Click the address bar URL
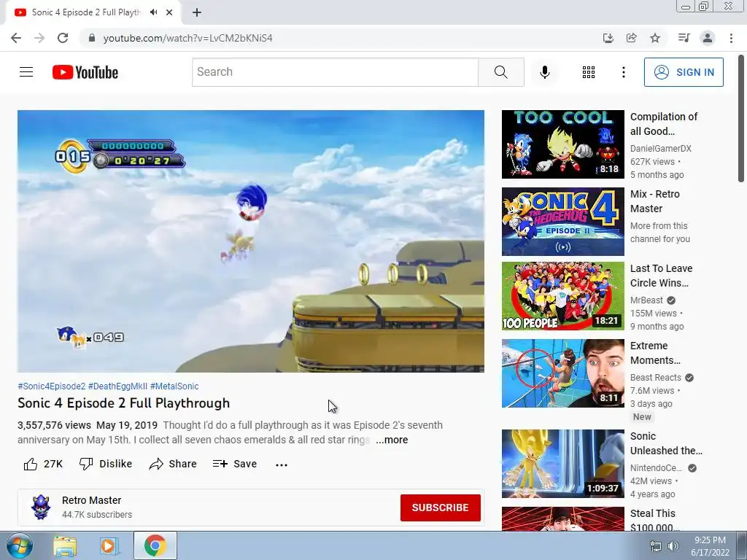Viewport: 747px width, 560px height. tap(187, 38)
